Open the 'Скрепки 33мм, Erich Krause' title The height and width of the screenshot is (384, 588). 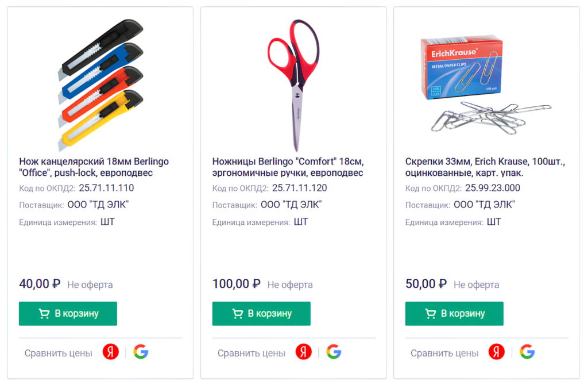(485, 167)
